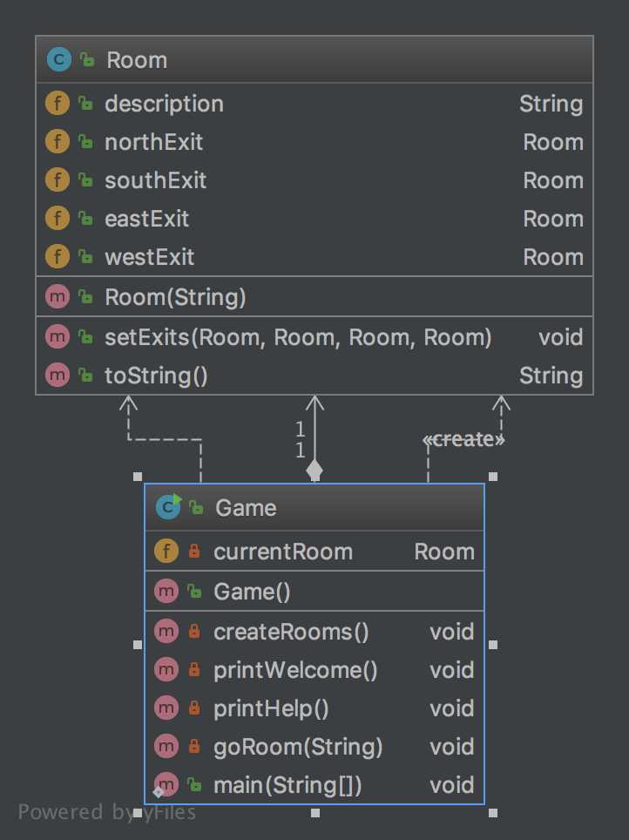Select the Game() constructor entry
The image size is (629, 840).
[253, 592]
